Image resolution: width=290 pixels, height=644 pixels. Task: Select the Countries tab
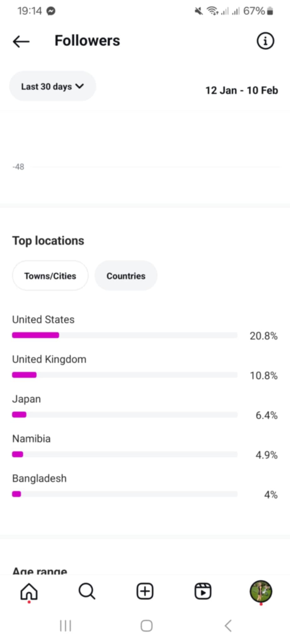pos(126,276)
